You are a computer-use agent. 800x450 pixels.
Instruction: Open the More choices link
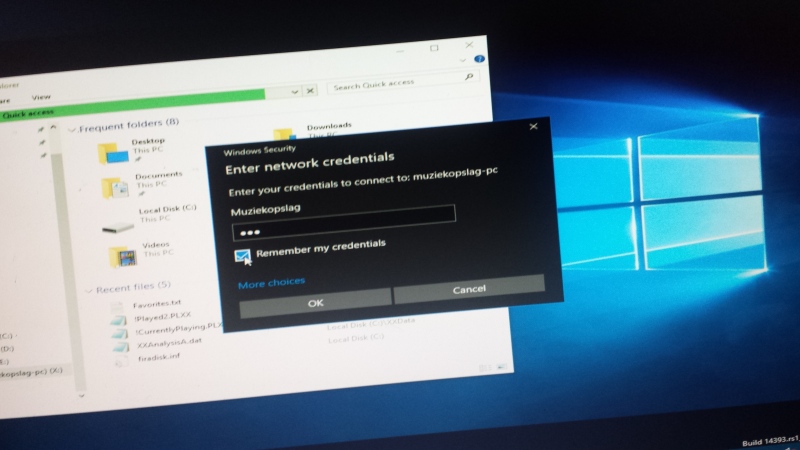(271, 283)
